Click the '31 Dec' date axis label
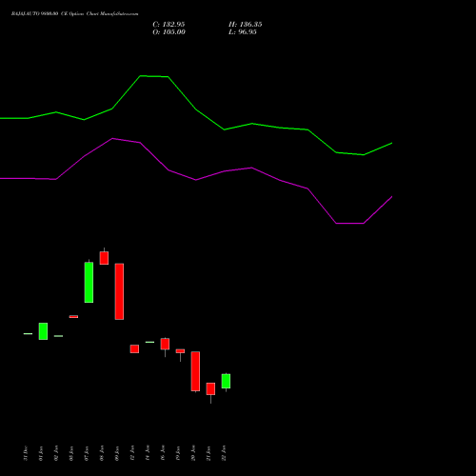This screenshot has height=476, width=476. point(26,453)
